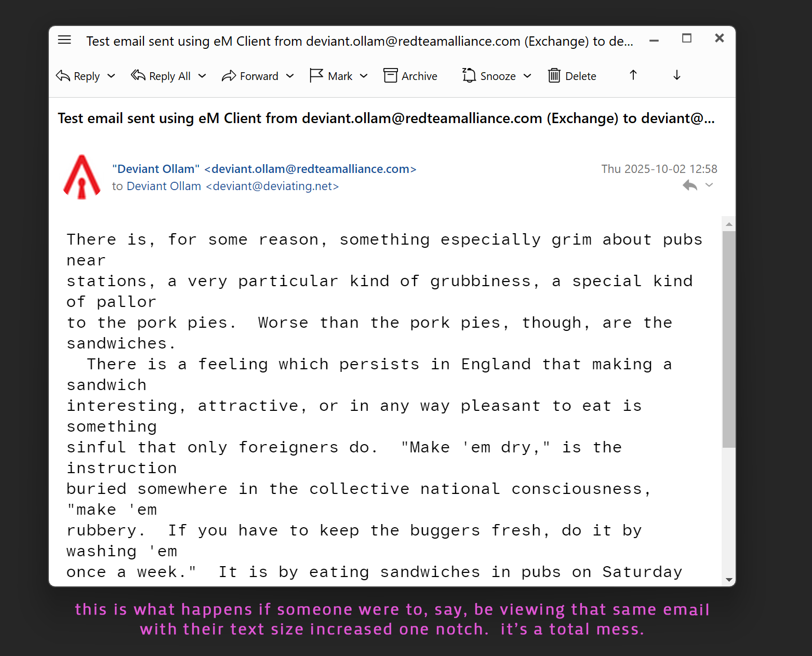This screenshot has height=656, width=812.
Task: Mark the email with the flag icon
Action: coord(316,76)
